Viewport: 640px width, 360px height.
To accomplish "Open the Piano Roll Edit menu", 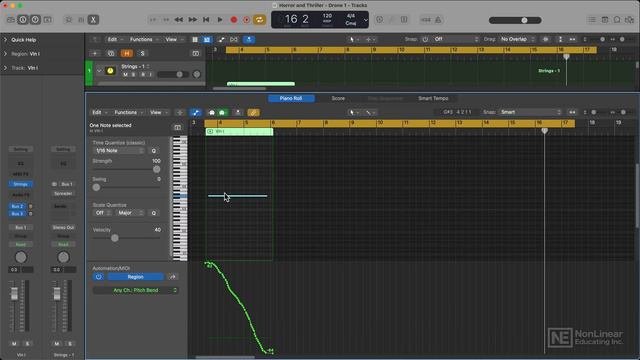I will 99,112.
